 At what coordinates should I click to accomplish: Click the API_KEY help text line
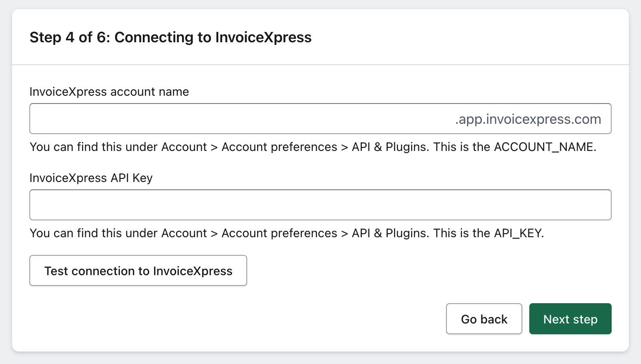click(x=287, y=233)
